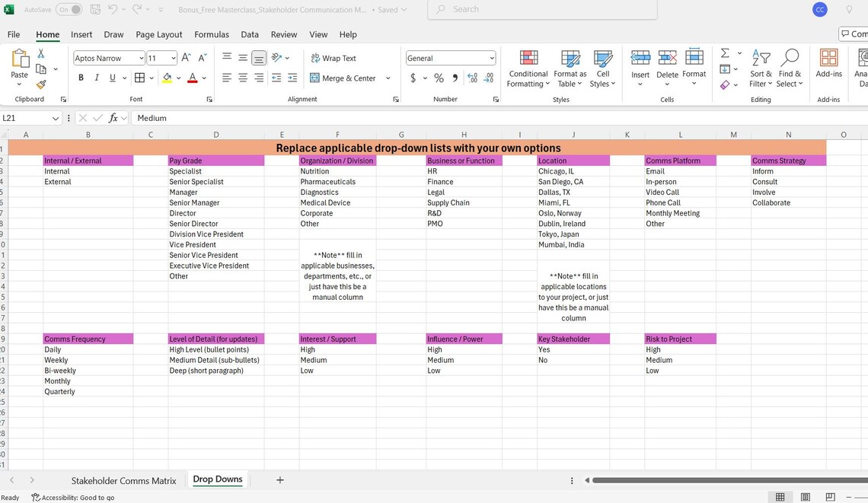Select the Wrap Text command
Image resolution: width=868 pixels, height=503 pixels.
(x=333, y=58)
